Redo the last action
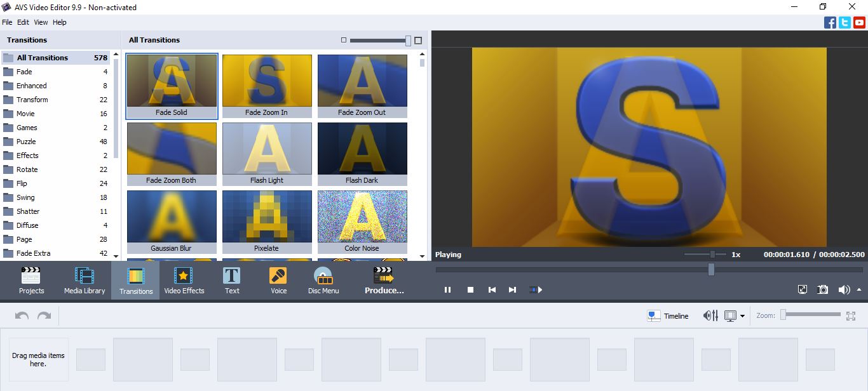Image resolution: width=868 pixels, height=391 pixels. (44, 315)
